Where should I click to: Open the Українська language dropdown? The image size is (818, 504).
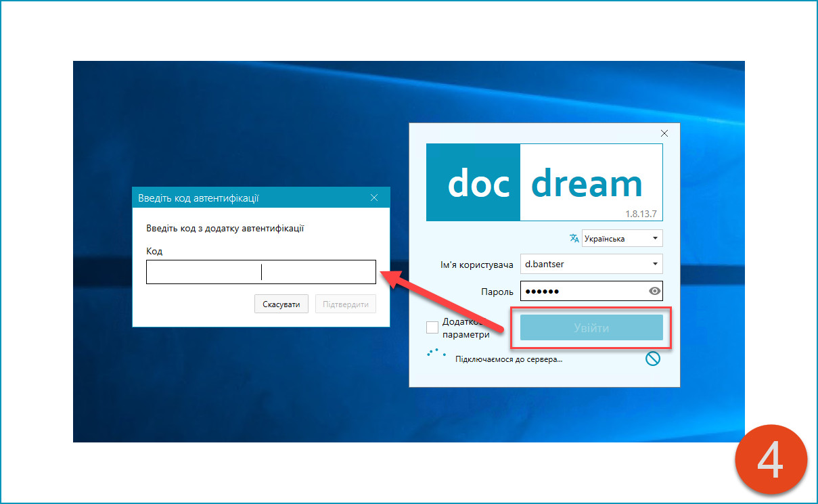click(621, 238)
